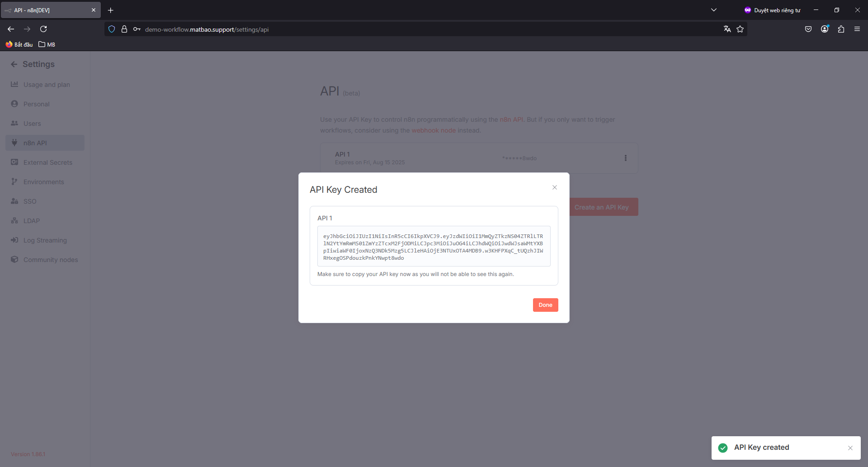Click the Pocket save icon
The width and height of the screenshot is (868, 467).
(x=808, y=29)
